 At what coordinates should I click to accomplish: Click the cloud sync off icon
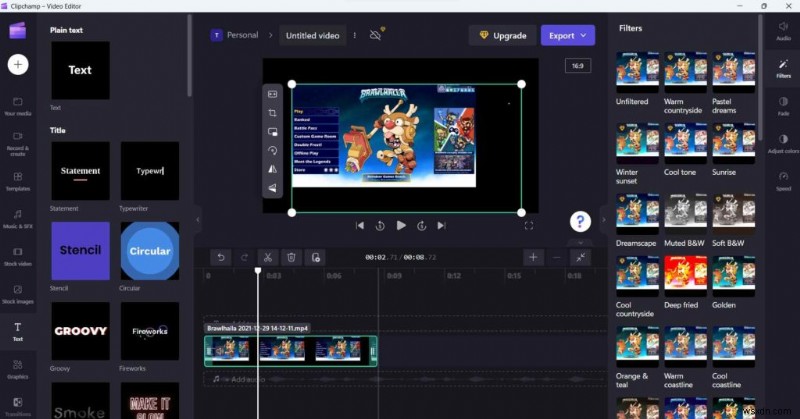[376, 35]
